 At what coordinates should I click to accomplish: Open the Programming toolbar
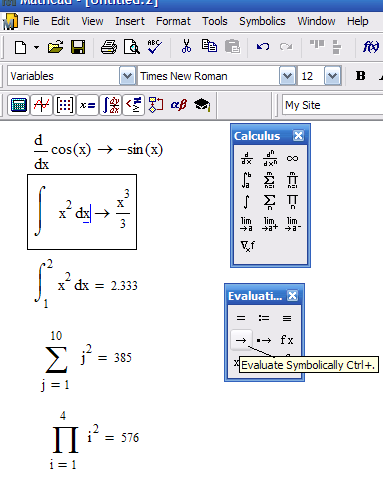[x=156, y=105]
